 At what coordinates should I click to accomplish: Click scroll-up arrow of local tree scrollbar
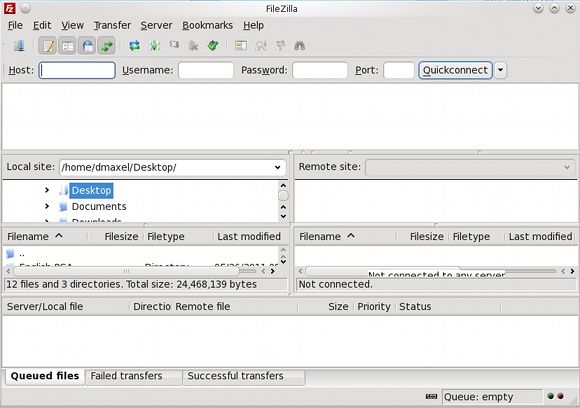point(283,185)
